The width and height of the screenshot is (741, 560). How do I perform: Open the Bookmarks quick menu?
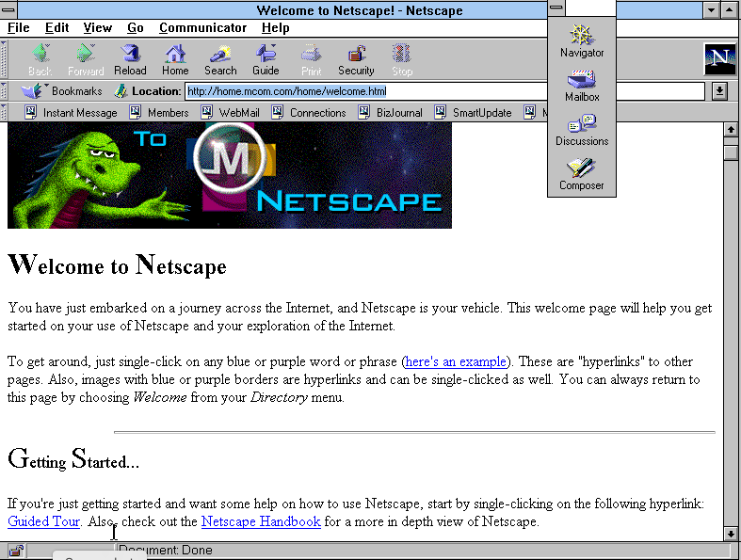[x=61, y=90]
